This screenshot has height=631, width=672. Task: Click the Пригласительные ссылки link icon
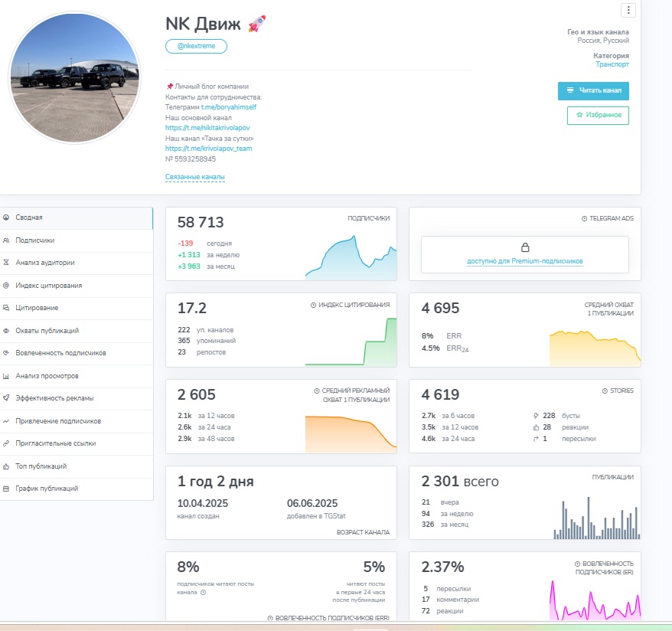[6, 443]
